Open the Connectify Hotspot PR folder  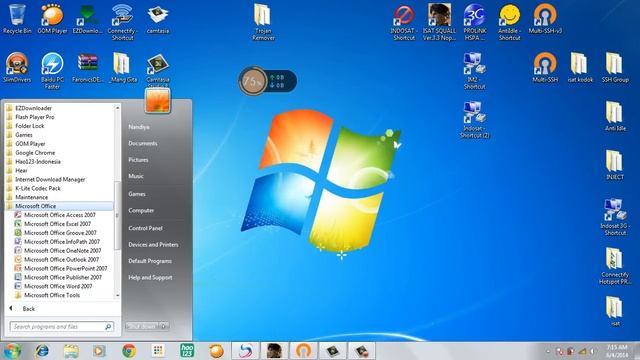pyautogui.click(x=615, y=266)
